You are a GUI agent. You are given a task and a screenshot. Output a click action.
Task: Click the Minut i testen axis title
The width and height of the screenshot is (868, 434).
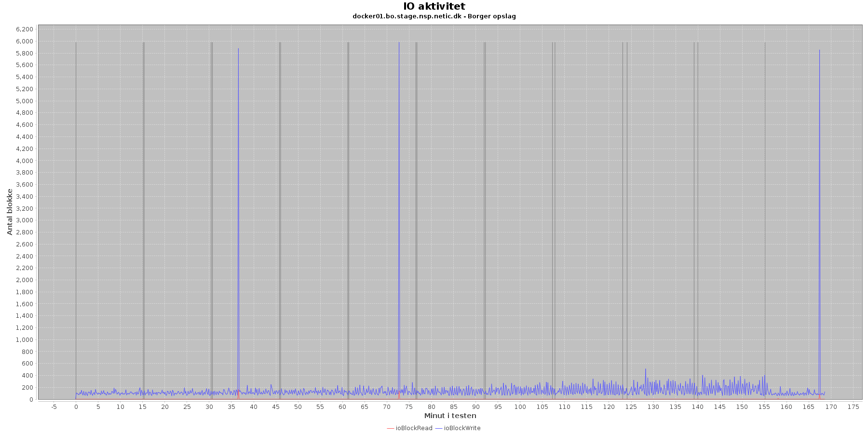[x=450, y=416]
